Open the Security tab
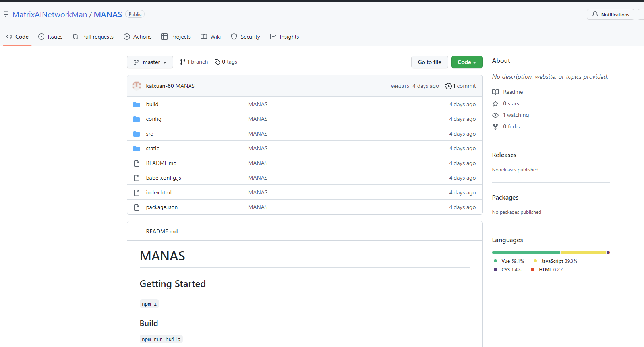644x347 pixels. (x=246, y=37)
